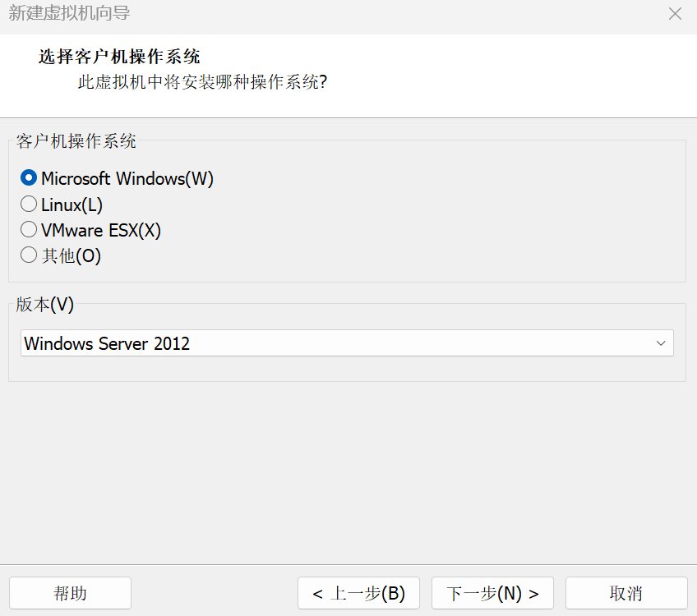
Task: Pick 其他(O) as the guest OS type
Action: tap(28, 255)
